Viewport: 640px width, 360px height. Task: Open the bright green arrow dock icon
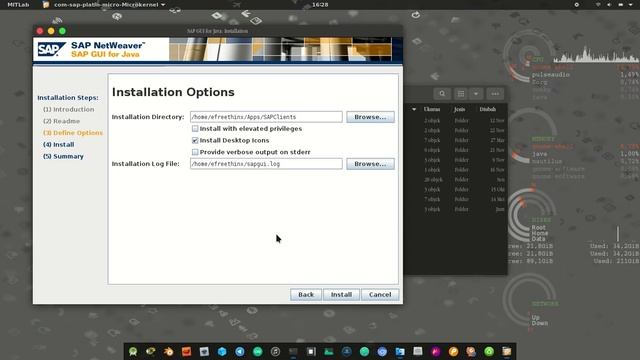(x=489, y=351)
